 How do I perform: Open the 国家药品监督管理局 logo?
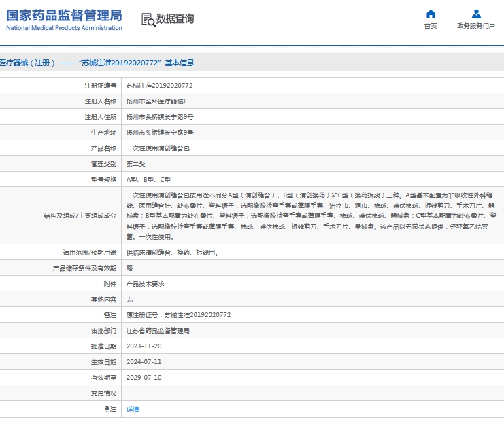pos(64,20)
